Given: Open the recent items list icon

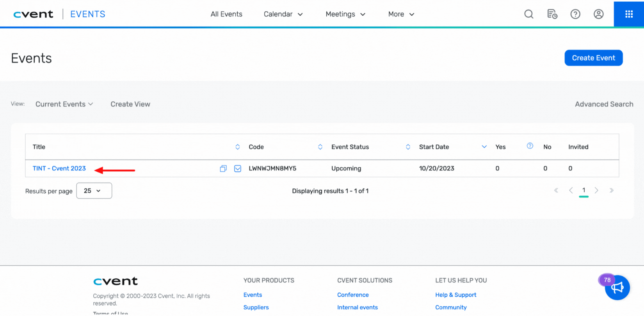Looking at the screenshot, I should pyautogui.click(x=552, y=14).
